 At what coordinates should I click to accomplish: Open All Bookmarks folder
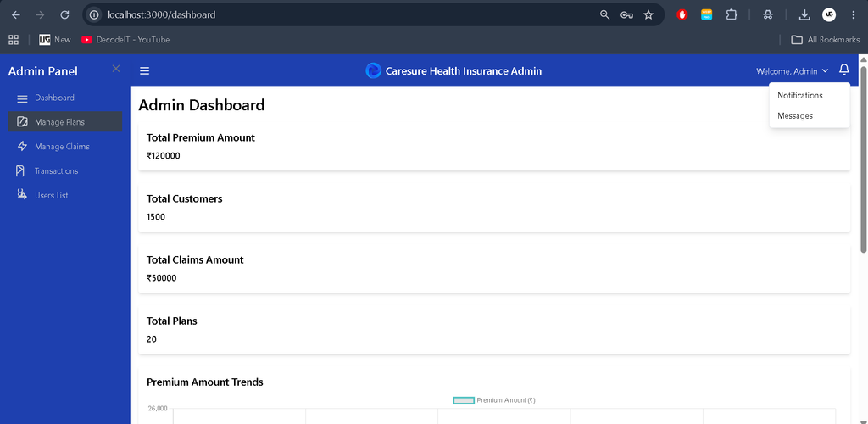[x=825, y=40]
